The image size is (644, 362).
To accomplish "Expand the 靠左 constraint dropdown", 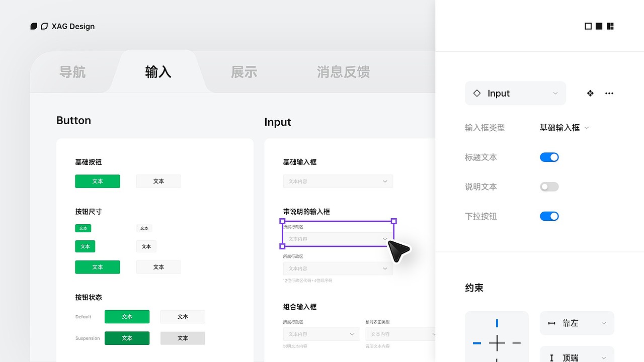I will [577, 323].
